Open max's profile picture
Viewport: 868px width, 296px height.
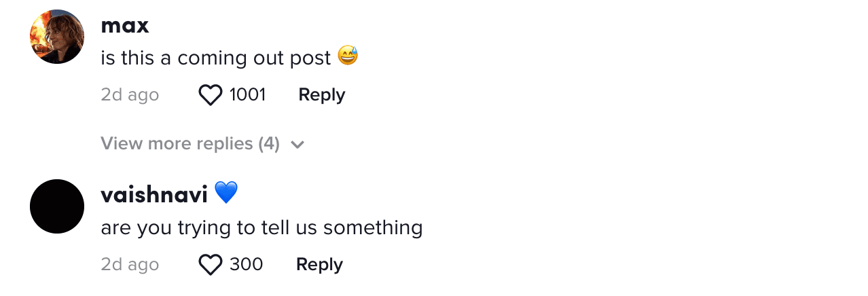tap(57, 37)
